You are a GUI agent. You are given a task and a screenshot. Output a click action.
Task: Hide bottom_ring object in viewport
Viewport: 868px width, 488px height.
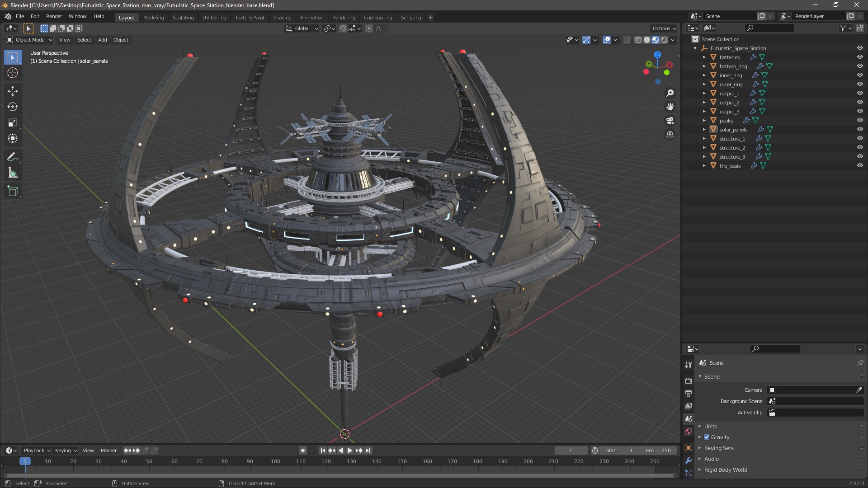pos(860,66)
